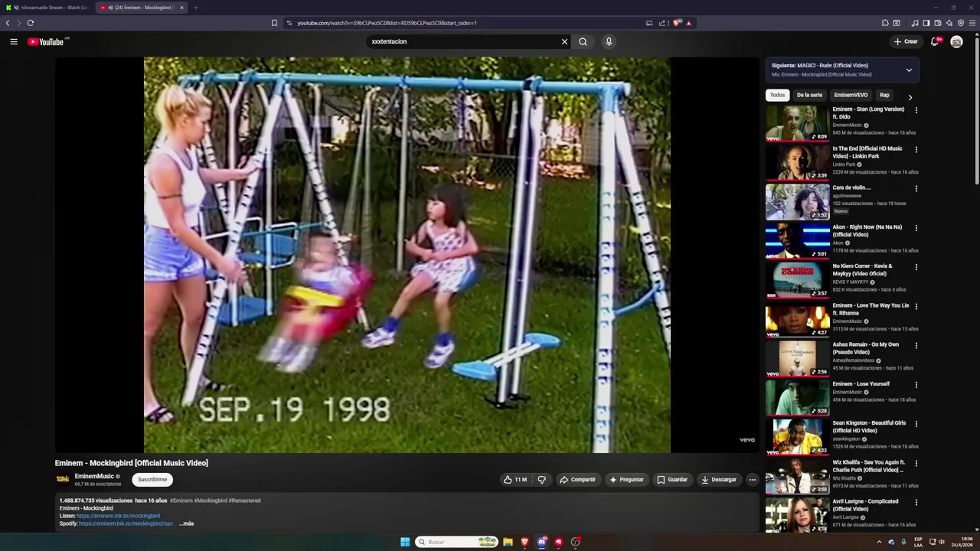Like the video (11 M)

pyautogui.click(x=514, y=480)
